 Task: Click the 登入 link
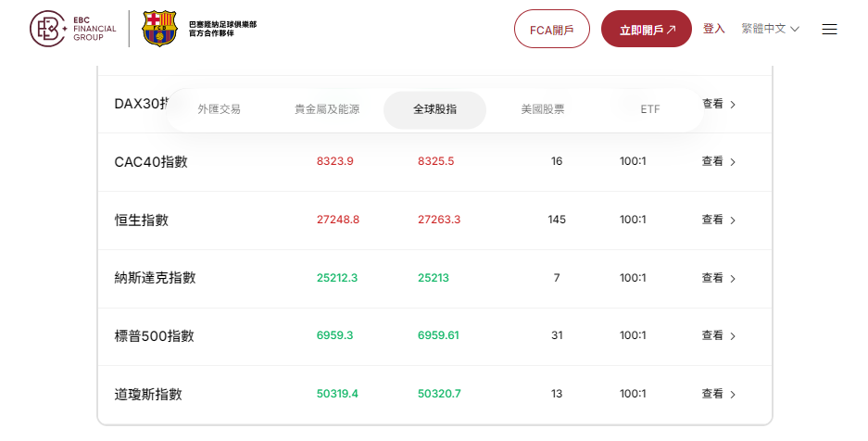[x=714, y=29]
